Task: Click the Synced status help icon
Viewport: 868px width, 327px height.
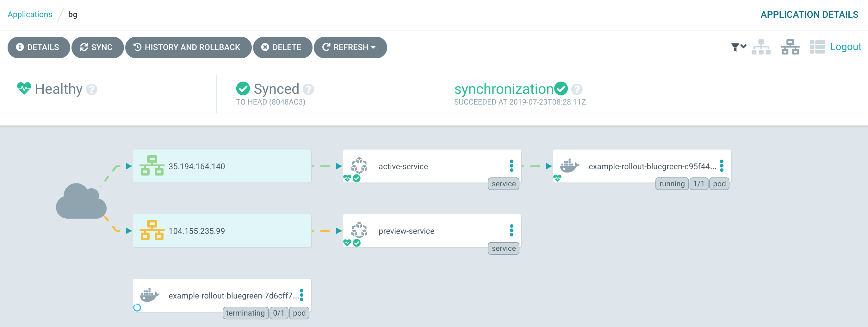Action: [308, 89]
